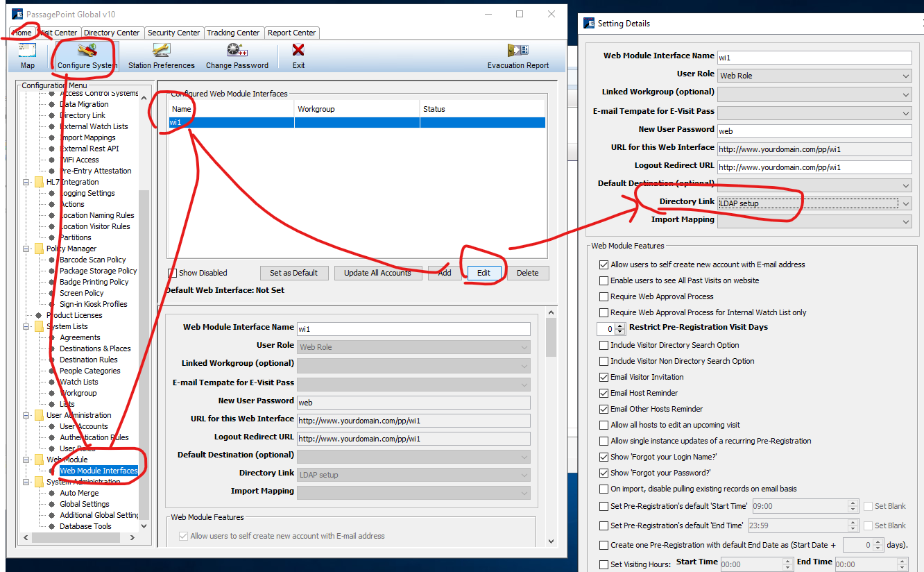Open Destinations & Places tree item
924x572 pixels.
[95, 348]
